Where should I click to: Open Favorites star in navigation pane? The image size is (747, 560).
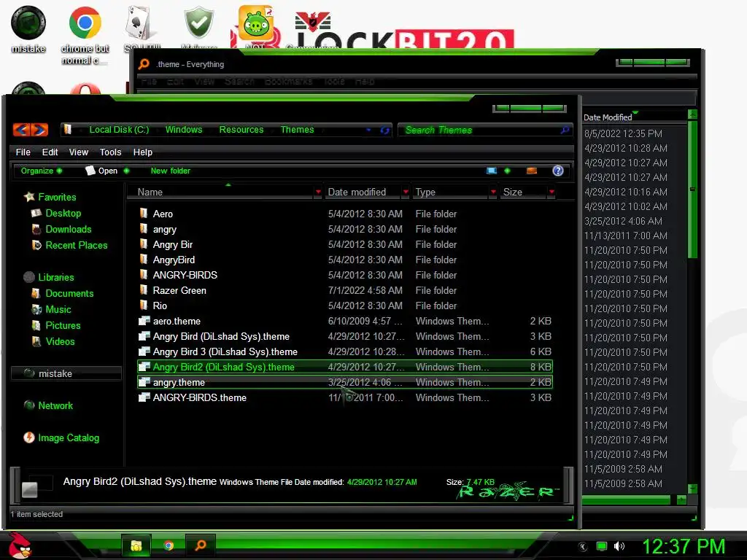coord(29,197)
